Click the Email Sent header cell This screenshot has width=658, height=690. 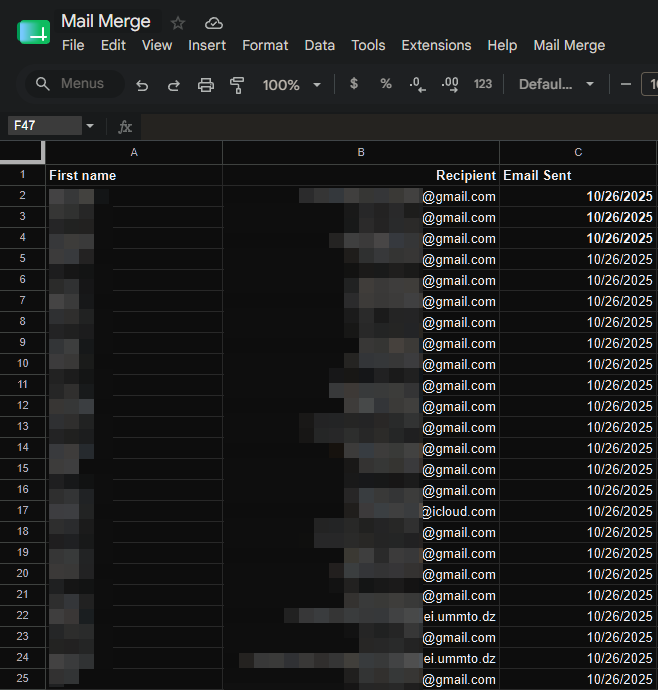[578, 175]
